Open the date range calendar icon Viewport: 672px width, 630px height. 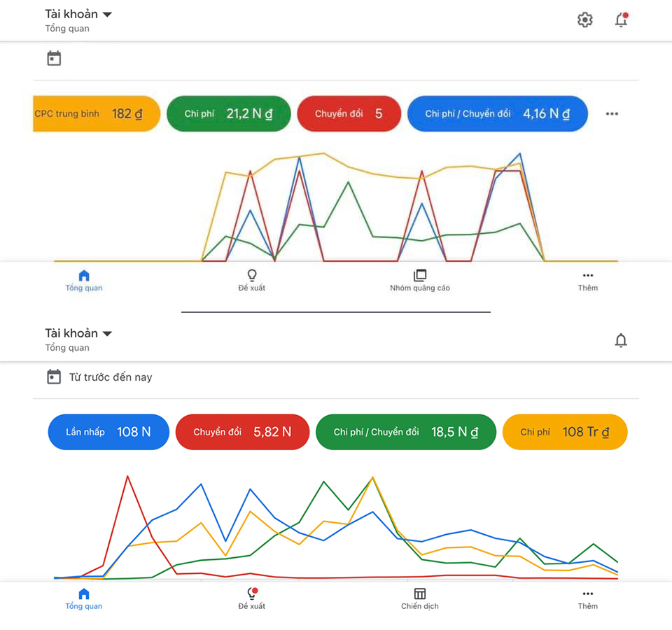(54, 58)
